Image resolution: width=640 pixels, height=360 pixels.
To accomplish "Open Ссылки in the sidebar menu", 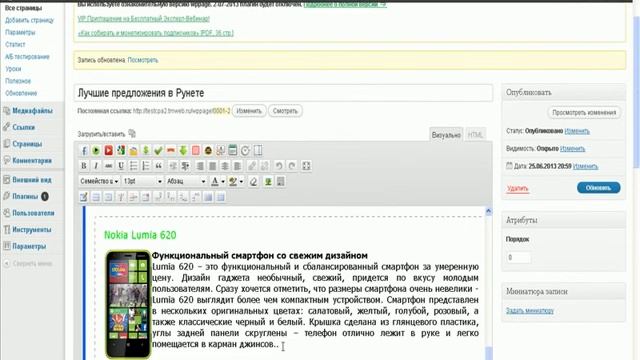I will [23, 127].
